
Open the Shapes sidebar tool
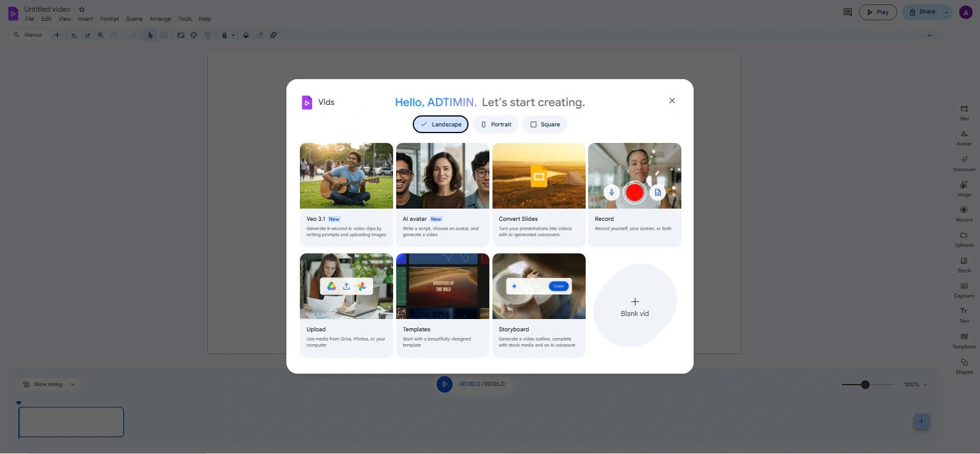pos(963,365)
